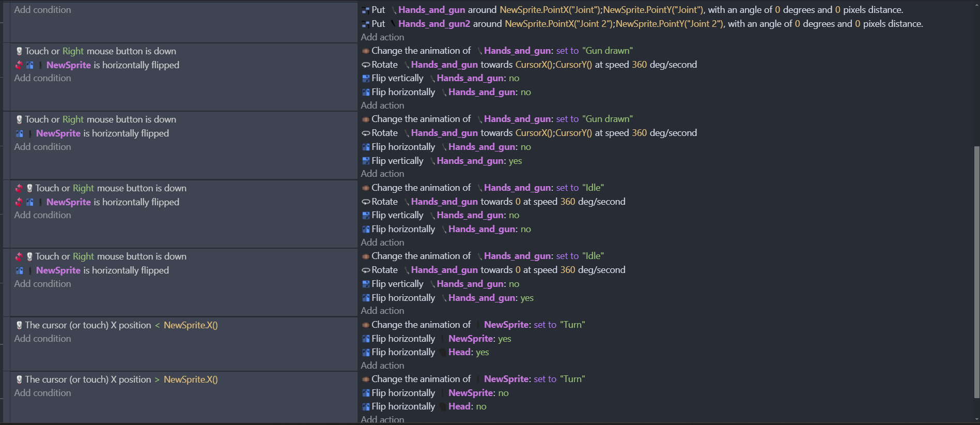Click the Put icon of the Hands_and_gun Joint action
Image resolution: width=980 pixels, height=425 pixels.
point(366,10)
